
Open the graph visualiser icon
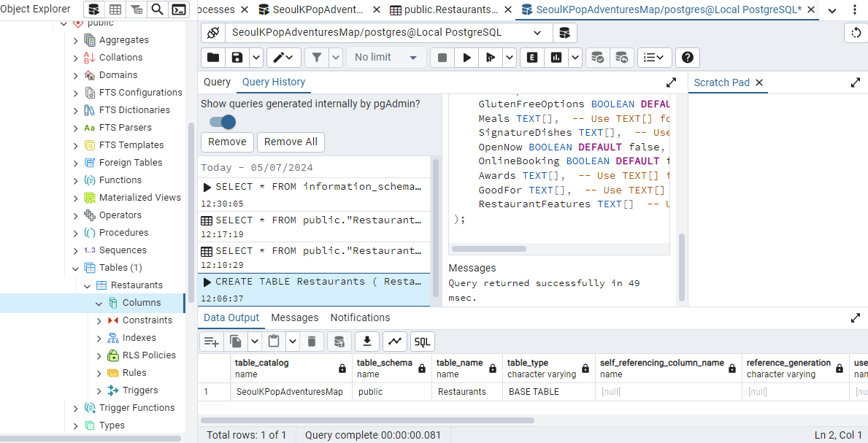(395, 341)
